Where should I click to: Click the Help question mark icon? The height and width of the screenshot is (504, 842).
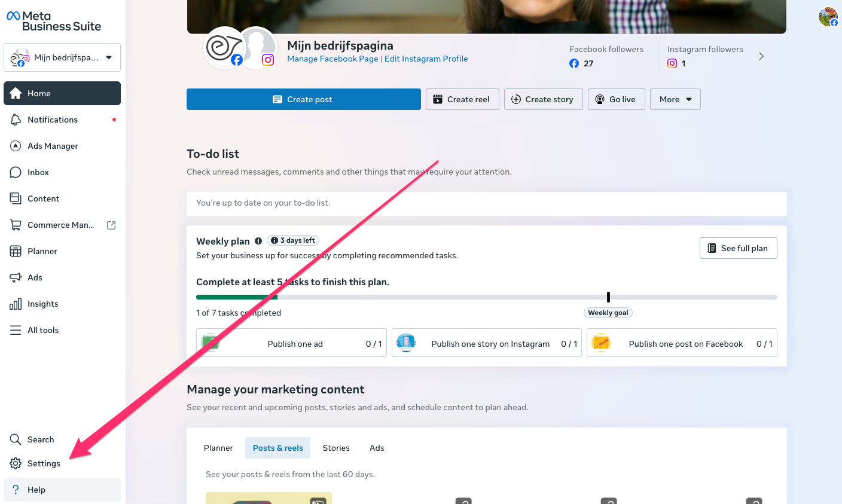point(16,490)
